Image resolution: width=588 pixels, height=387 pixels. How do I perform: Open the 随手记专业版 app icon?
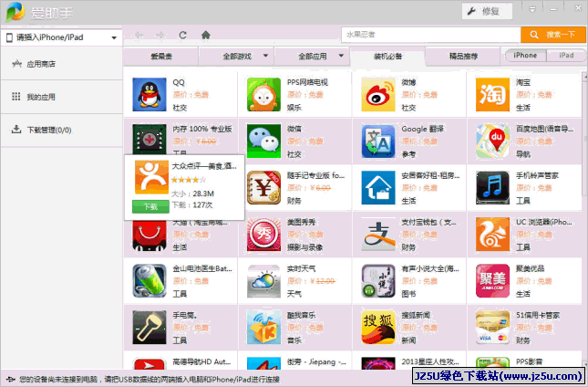(x=263, y=188)
